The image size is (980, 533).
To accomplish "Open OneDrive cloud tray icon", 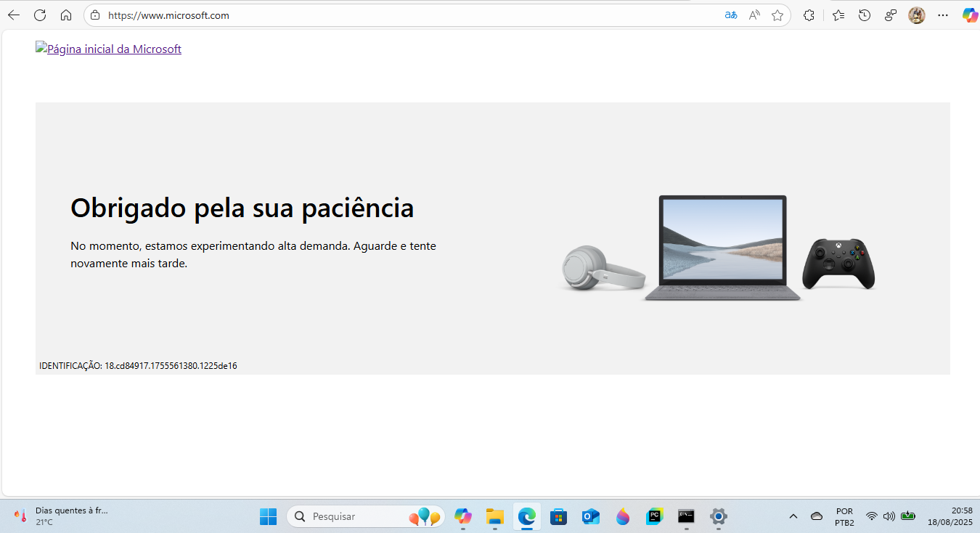I will 817,516.
